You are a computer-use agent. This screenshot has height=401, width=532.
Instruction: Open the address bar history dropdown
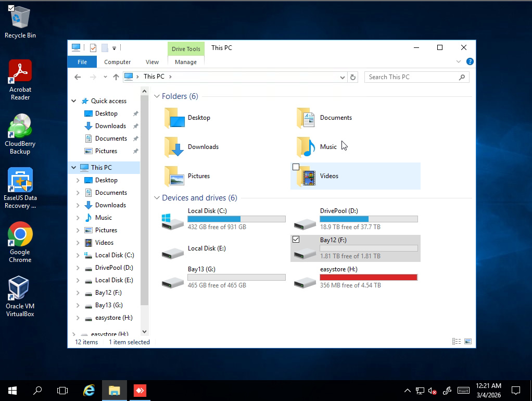click(x=343, y=78)
